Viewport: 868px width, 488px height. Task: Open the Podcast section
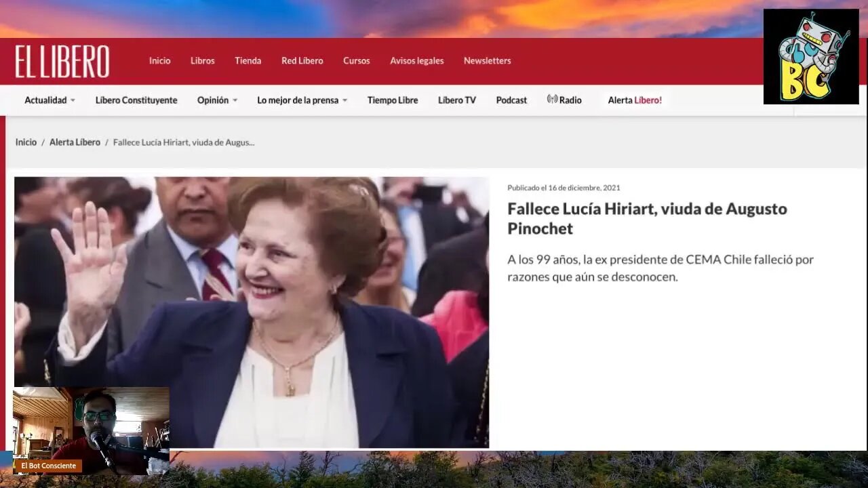(x=511, y=100)
